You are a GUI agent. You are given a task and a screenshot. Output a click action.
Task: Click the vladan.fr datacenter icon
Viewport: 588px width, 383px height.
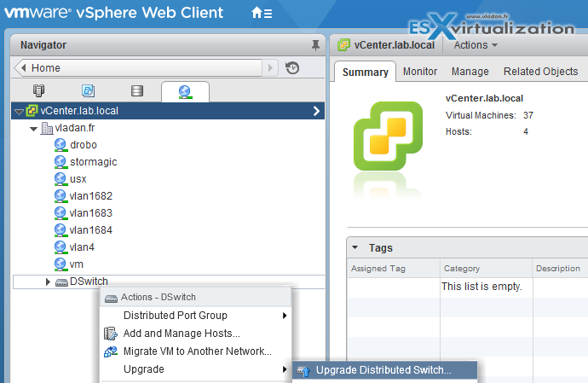click(x=47, y=128)
